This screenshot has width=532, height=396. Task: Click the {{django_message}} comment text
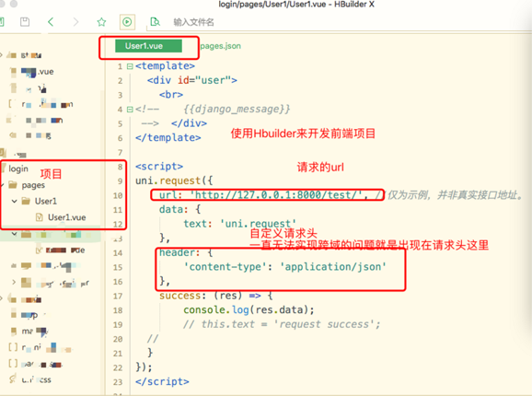[237, 109]
